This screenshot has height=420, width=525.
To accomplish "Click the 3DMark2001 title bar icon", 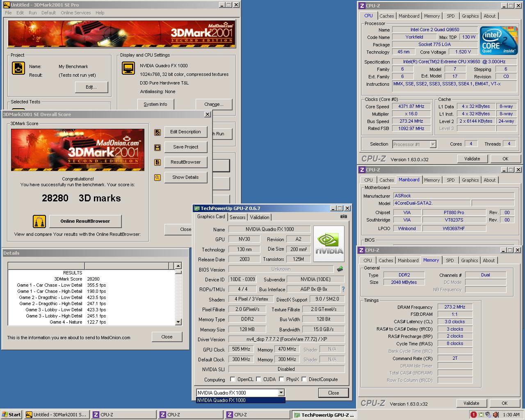I will pos(6,5).
